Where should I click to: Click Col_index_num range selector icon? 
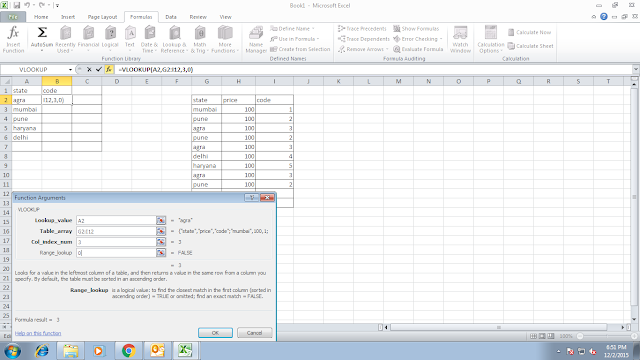tap(161, 242)
